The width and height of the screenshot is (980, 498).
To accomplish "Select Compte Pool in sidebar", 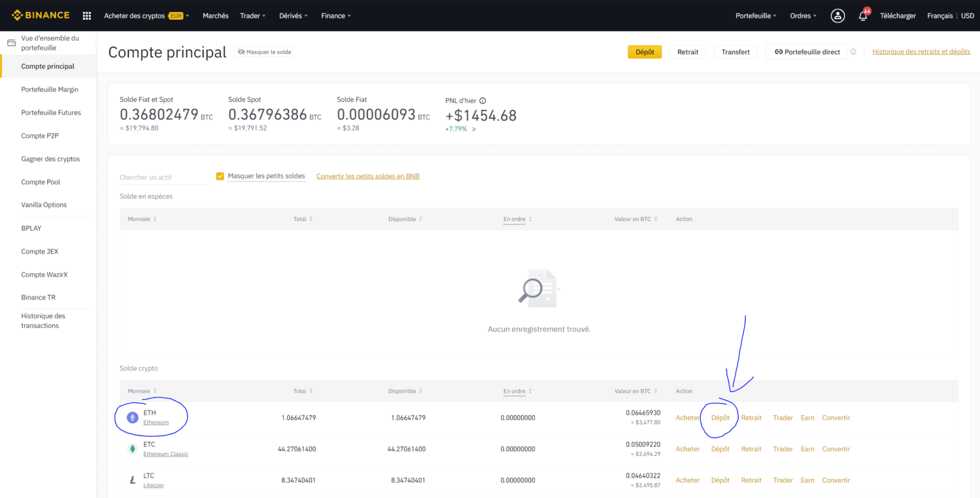I will click(x=40, y=182).
